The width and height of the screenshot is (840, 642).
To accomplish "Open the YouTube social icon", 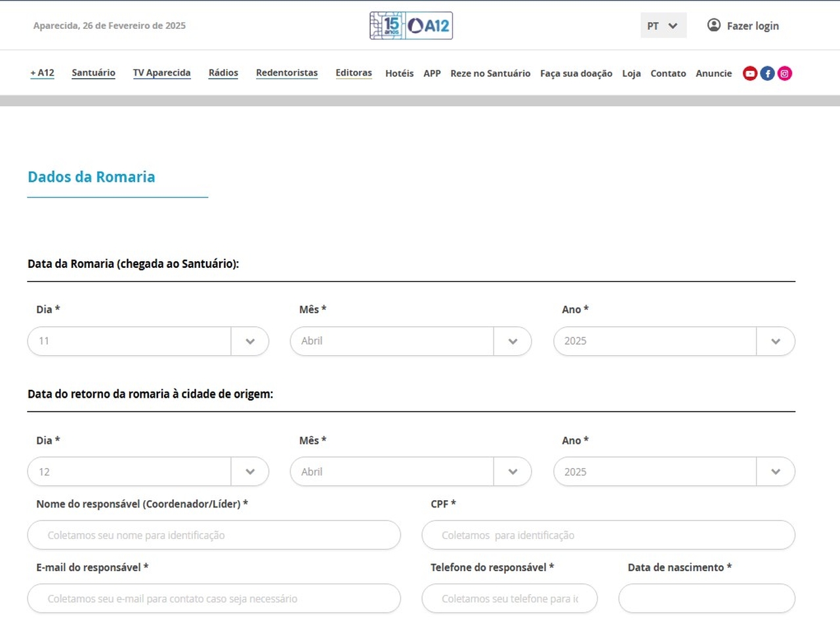I will (x=749, y=74).
